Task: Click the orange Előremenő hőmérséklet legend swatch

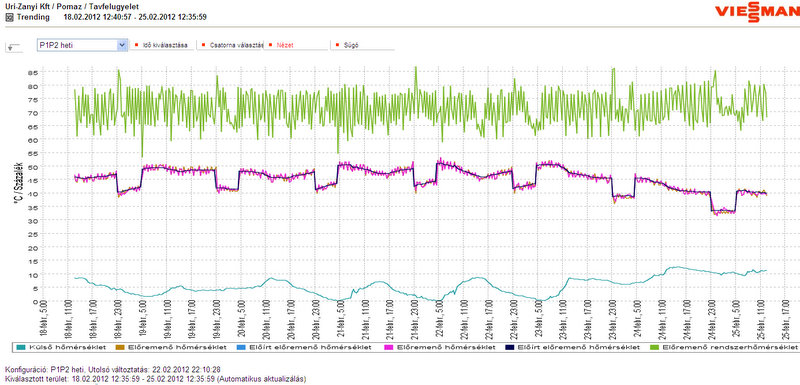Action: (120, 347)
